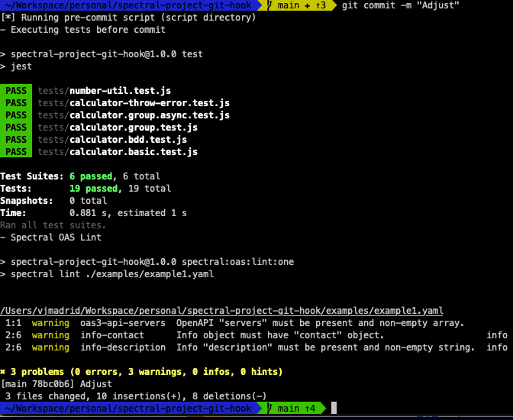Click PASS badge for calculator.group.test.js

click(16, 128)
